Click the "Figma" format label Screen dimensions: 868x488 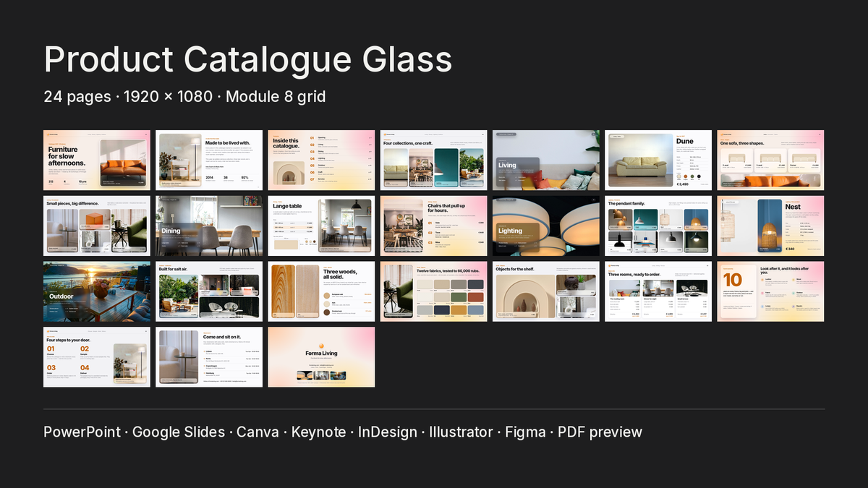(525, 432)
